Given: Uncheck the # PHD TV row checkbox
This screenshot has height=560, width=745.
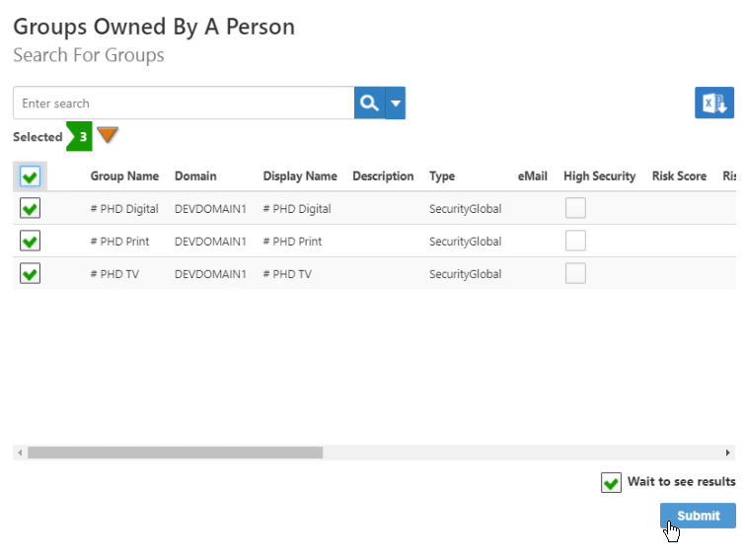Looking at the screenshot, I should 30,274.
